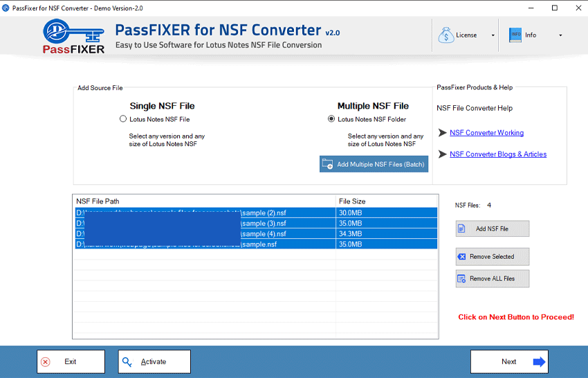Click the document icon on Add NSF File
The image size is (588, 378).
pyautogui.click(x=461, y=228)
